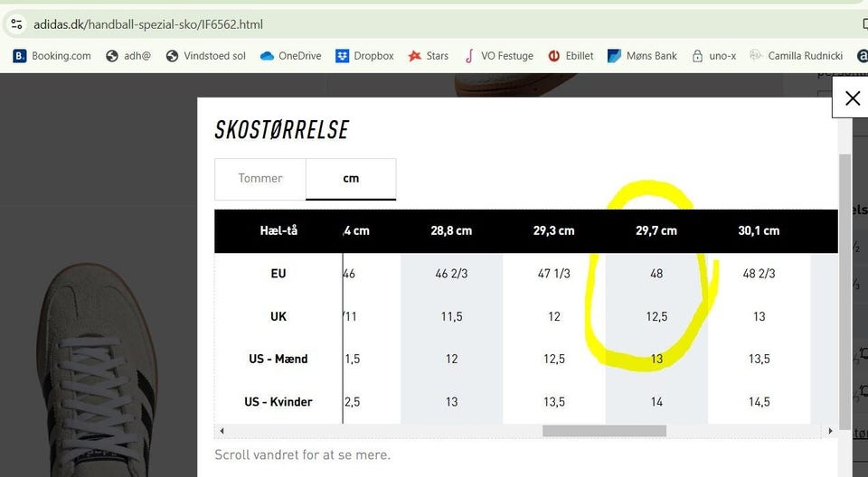Open the Vindstoed sol bookmark
Screen dimensions: 868x477
(x=205, y=56)
